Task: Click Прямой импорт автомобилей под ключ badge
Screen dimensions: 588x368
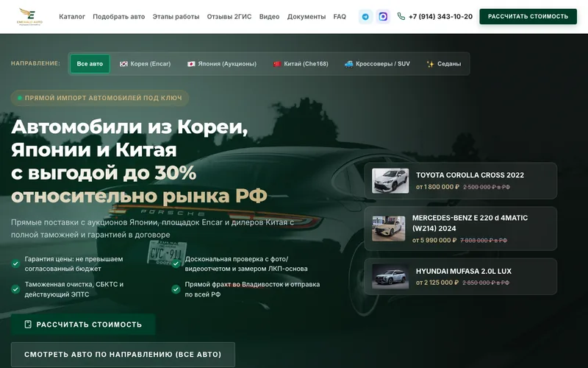Action: click(100, 98)
